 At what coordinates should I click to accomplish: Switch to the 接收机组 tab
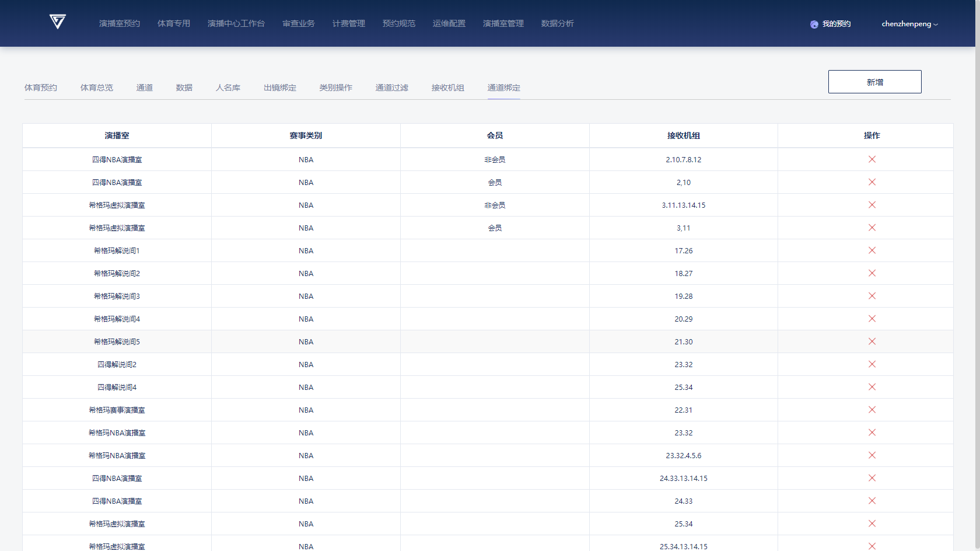(447, 88)
